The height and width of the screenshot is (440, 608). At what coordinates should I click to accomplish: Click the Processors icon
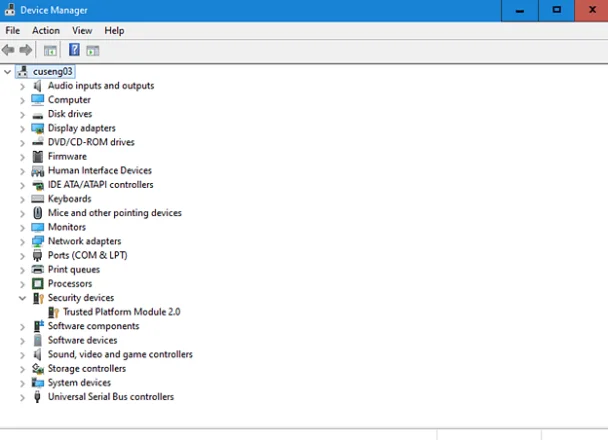pos(38,284)
